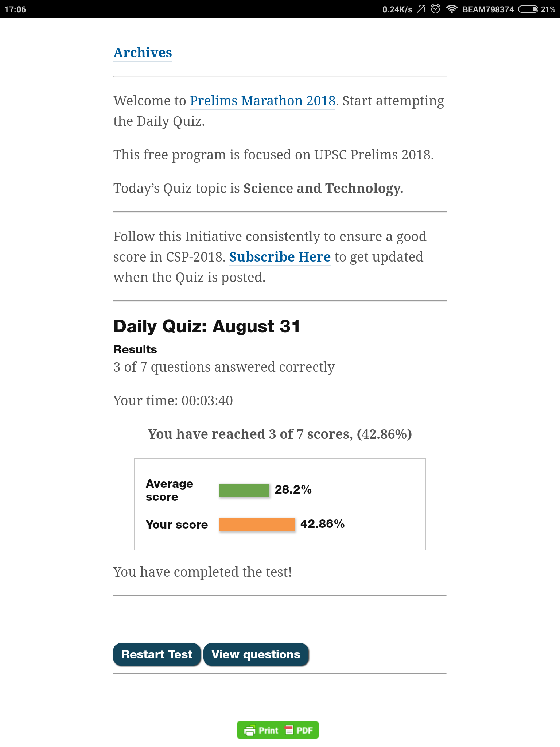Click the bold Science and Technology topic

(323, 189)
